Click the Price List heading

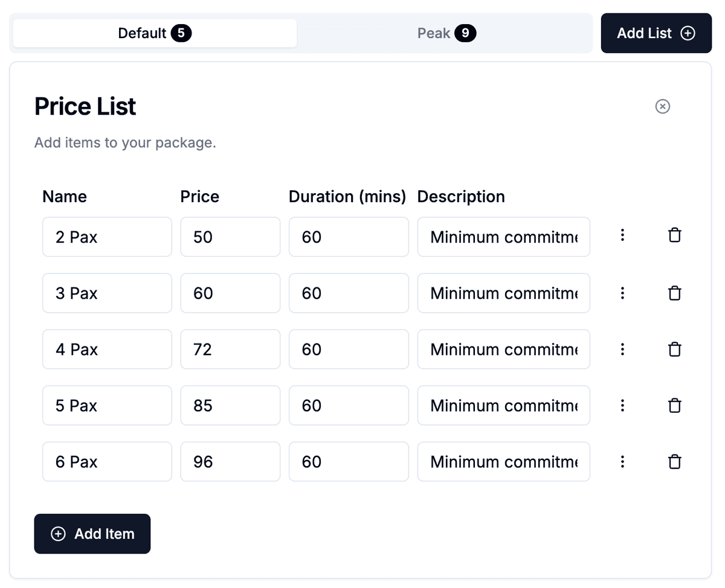(85, 107)
